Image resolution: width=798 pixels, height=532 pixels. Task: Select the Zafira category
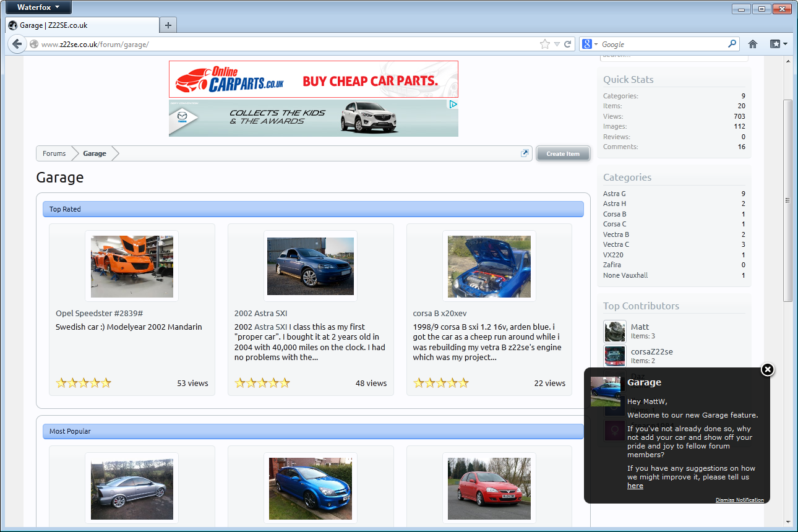tap(612, 265)
